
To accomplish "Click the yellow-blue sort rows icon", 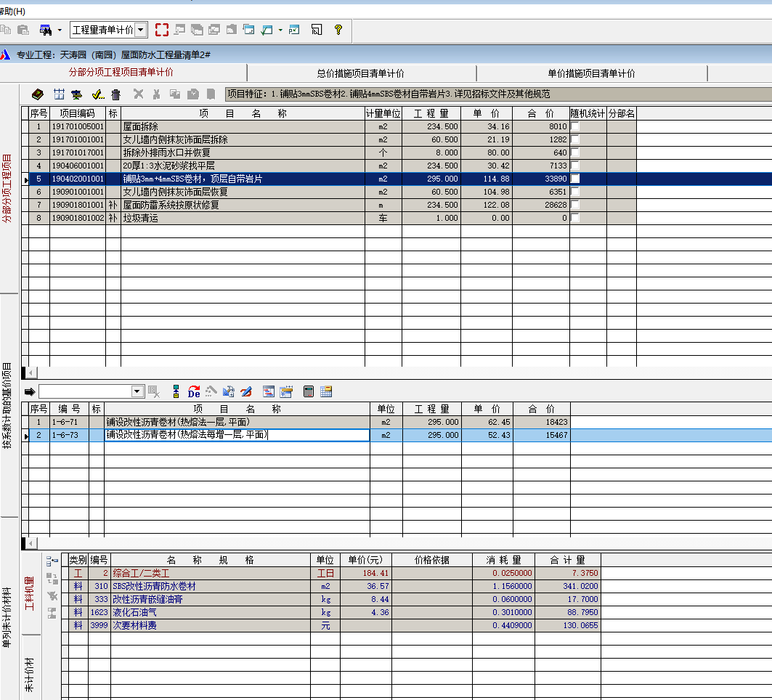I will click(x=77, y=94).
